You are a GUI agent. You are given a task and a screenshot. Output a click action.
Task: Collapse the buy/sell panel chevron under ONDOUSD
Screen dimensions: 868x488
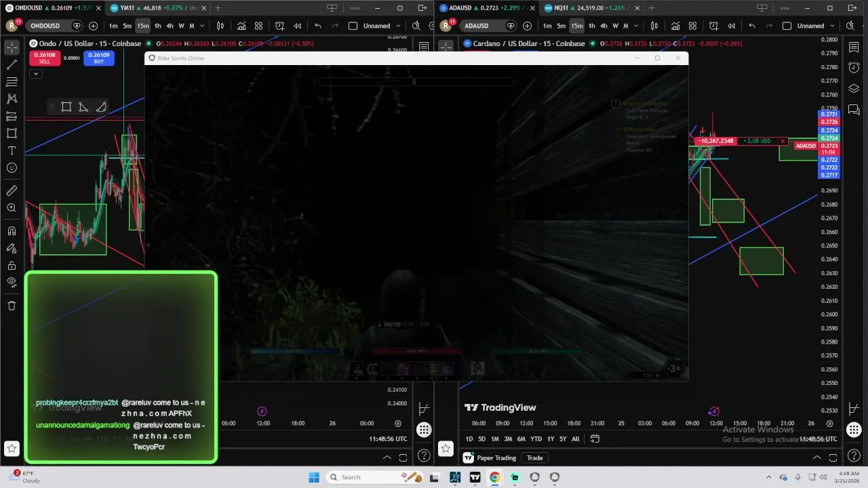35,74
